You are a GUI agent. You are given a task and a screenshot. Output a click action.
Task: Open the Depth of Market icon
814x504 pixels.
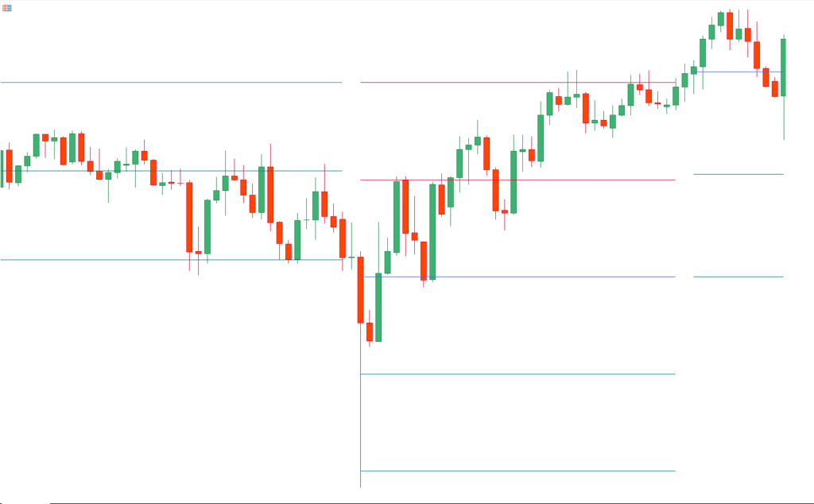coord(7,7)
